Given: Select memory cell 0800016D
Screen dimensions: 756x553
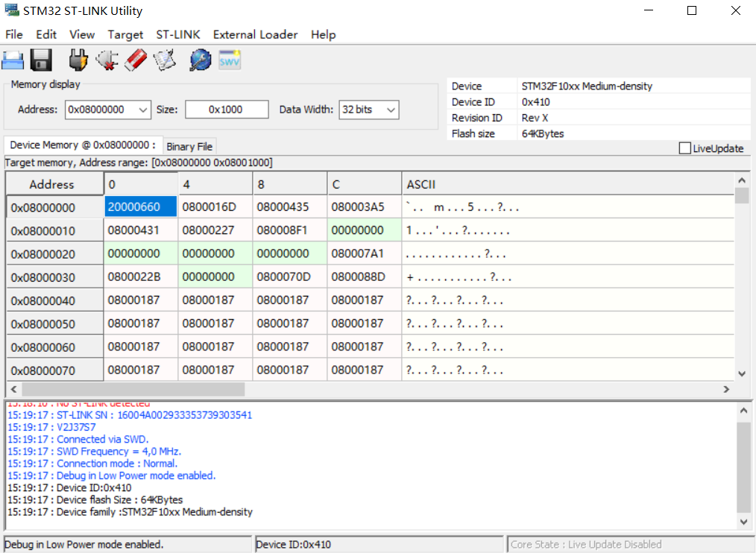Looking at the screenshot, I should (215, 207).
